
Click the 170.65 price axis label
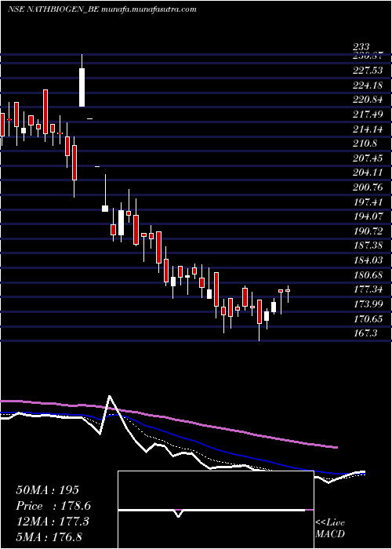(368, 319)
